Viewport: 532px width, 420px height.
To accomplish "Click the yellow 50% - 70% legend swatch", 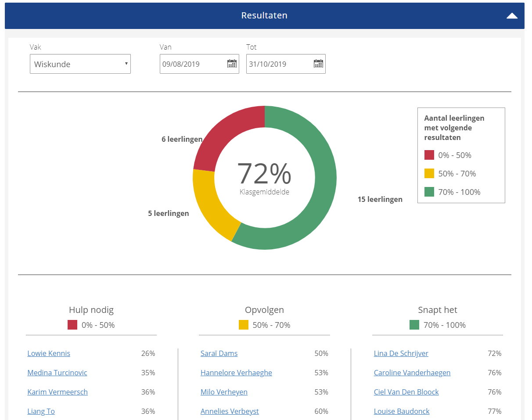I will pyautogui.click(x=429, y=173).
